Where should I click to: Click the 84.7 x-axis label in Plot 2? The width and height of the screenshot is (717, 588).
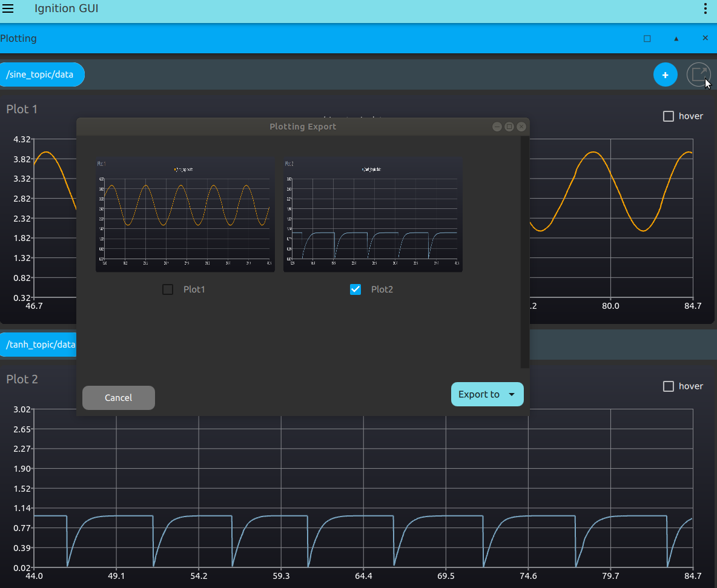click(693, 576)
